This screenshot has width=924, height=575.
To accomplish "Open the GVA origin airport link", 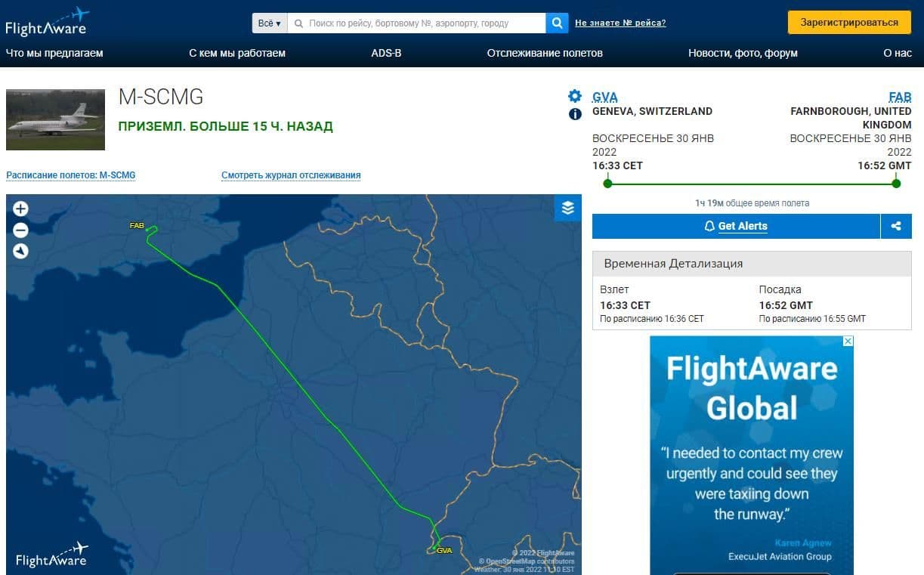I will coord(605,97).
